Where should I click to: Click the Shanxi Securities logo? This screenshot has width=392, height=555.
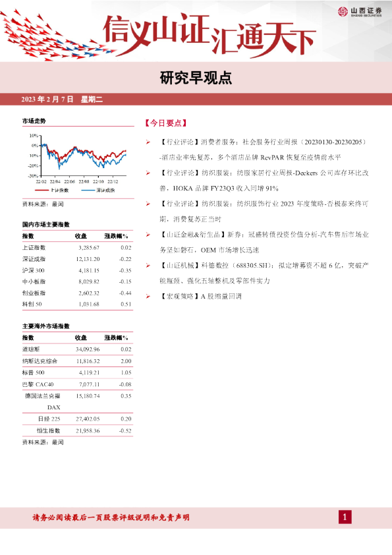360,12
